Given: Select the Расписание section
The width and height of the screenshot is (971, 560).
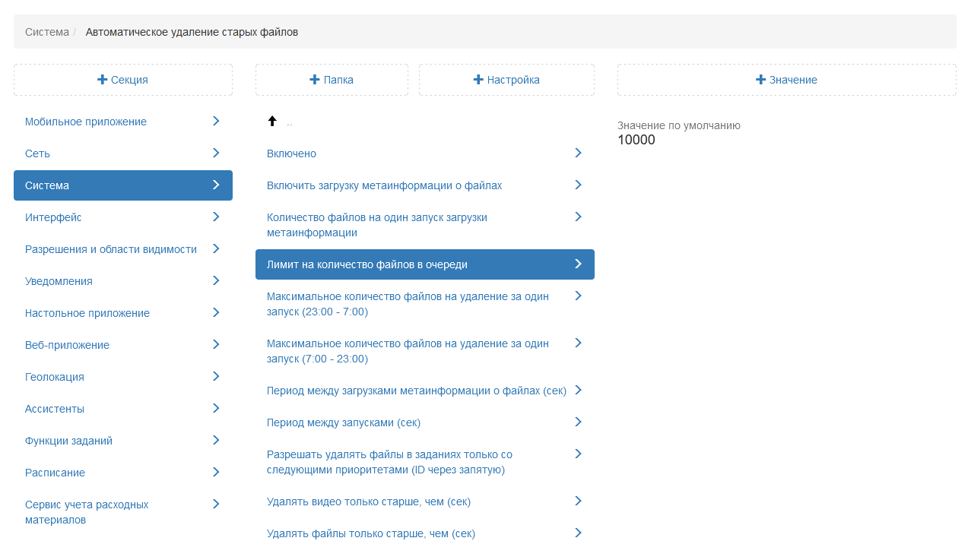Looking at the screenshot, I should tap(55, 473).
